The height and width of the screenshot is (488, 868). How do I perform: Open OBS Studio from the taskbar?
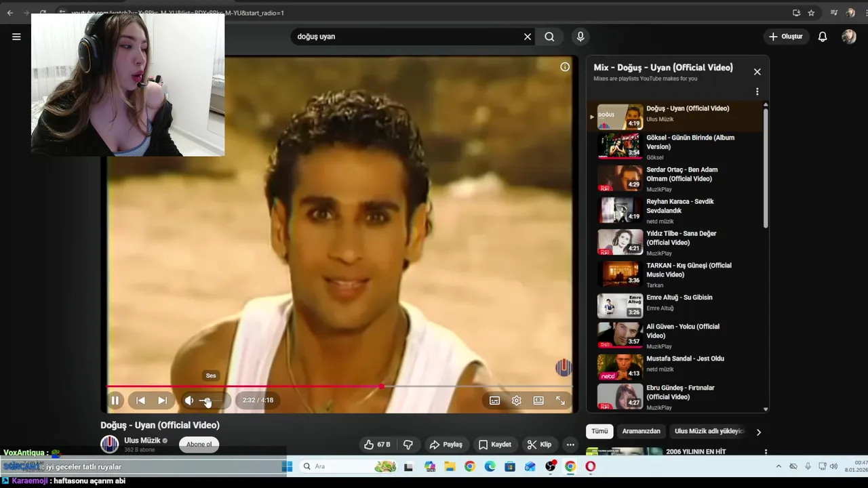tap(551, 466)
